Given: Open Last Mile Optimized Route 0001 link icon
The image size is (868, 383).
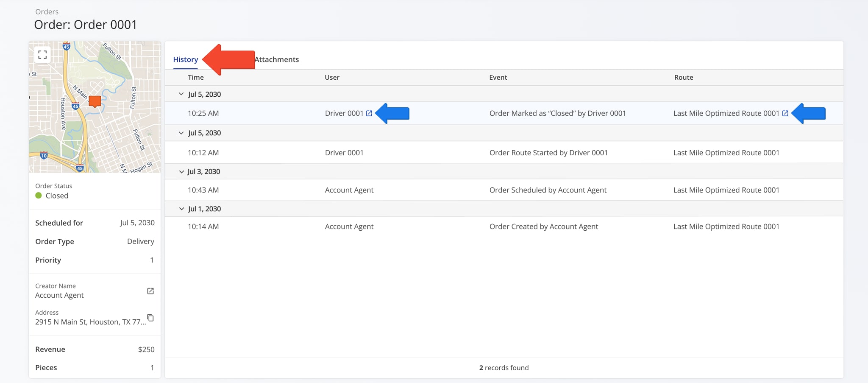Looking at the screenshot, I should coord(785,113).
